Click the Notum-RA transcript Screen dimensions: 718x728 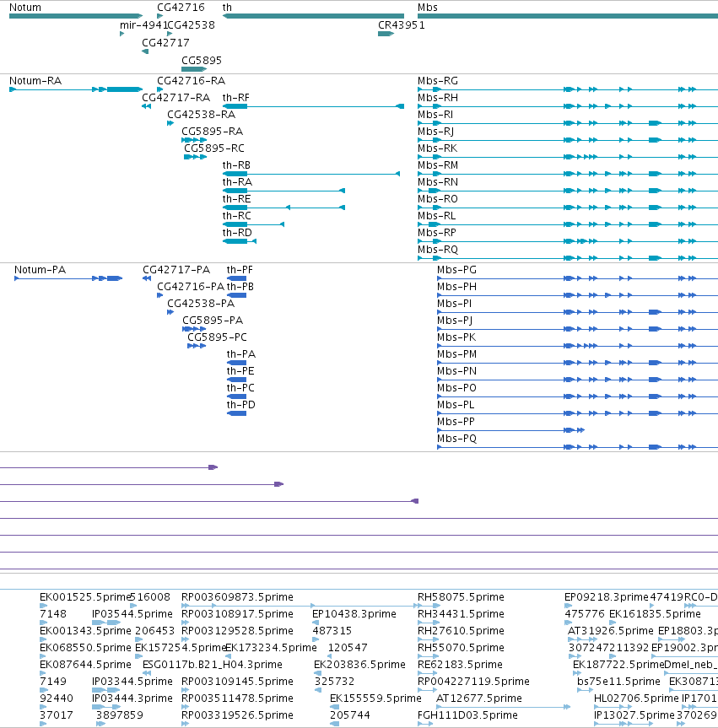tap(76, 89)
